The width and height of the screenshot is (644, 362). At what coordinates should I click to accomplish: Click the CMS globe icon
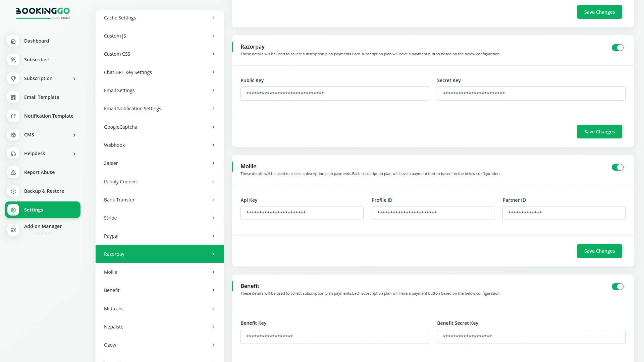[13, 135]
